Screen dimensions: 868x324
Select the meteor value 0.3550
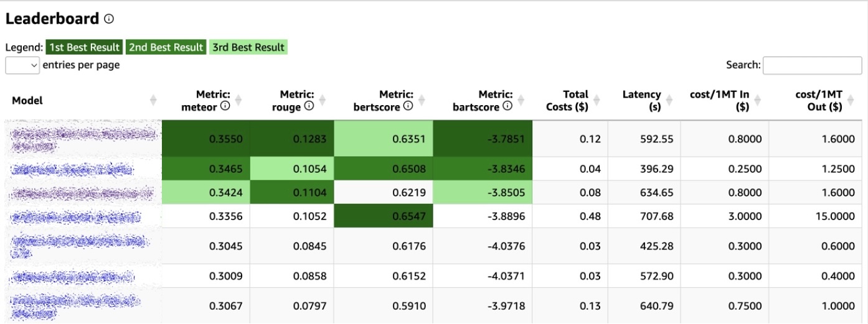pos(227,139)
